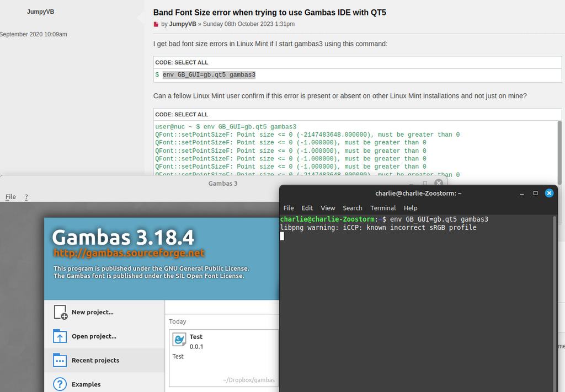
Task: Click the terminal cursor block
Action: pyautogui.click(x=282, y=236)
